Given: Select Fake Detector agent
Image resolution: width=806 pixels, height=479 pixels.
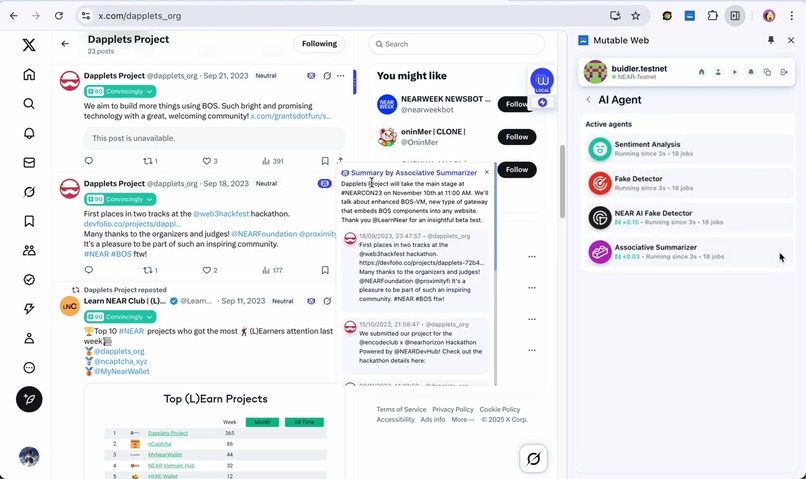Looking at the screenshot, I should pyautogui.click(x=688, y=183).
